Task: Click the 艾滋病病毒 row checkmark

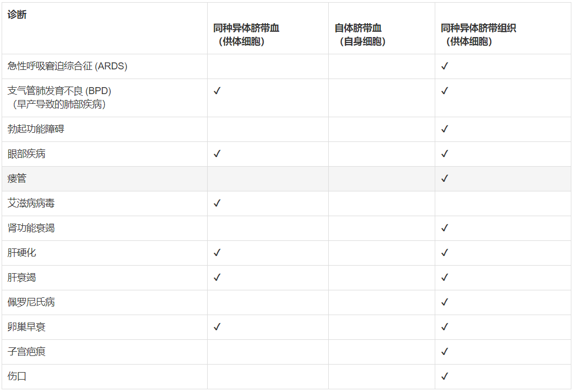Action: [x=217, y=203]
